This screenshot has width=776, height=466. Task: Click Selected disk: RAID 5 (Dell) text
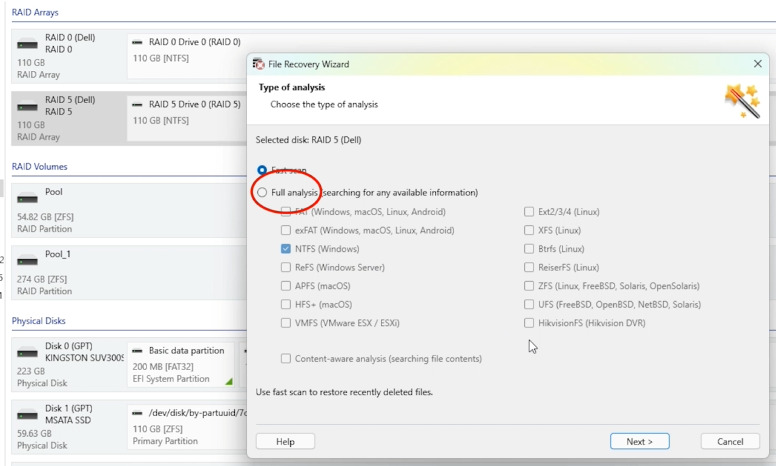pos(308,140)
